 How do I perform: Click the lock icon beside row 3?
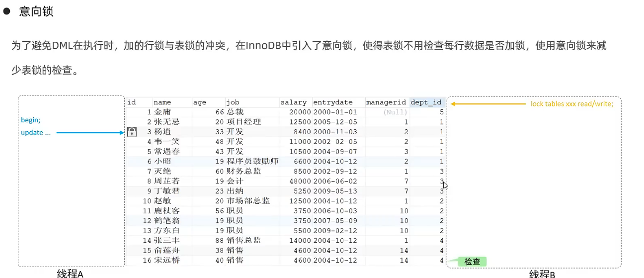click(x=132, y=132)
